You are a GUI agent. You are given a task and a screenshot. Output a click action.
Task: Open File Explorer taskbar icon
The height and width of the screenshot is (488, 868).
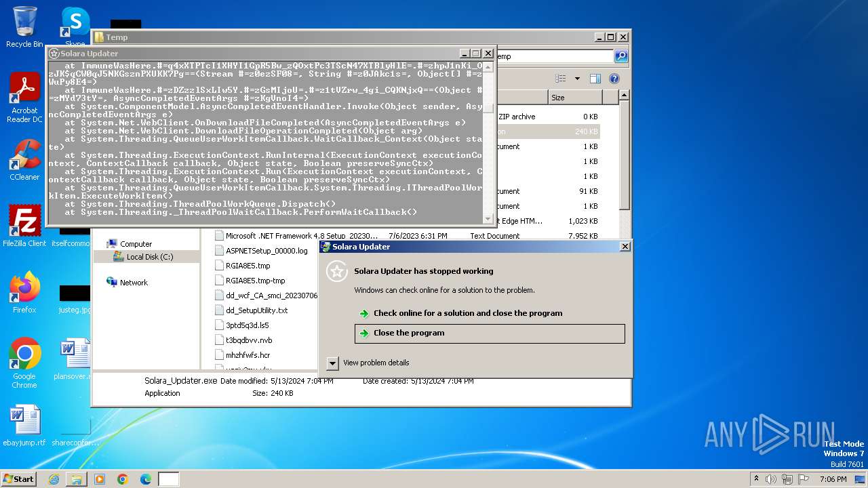click(x=77, y=479)
